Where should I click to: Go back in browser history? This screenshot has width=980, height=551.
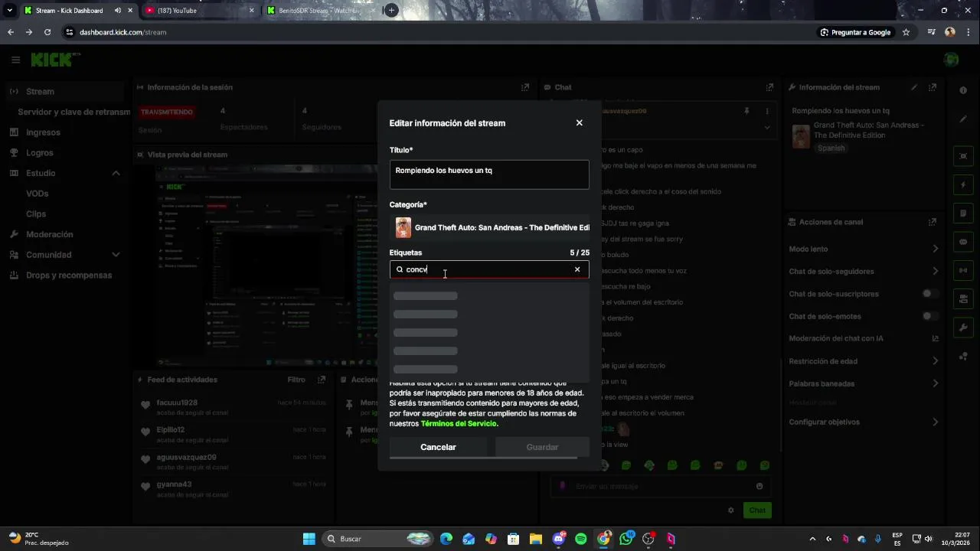click(x=11, y=32)
